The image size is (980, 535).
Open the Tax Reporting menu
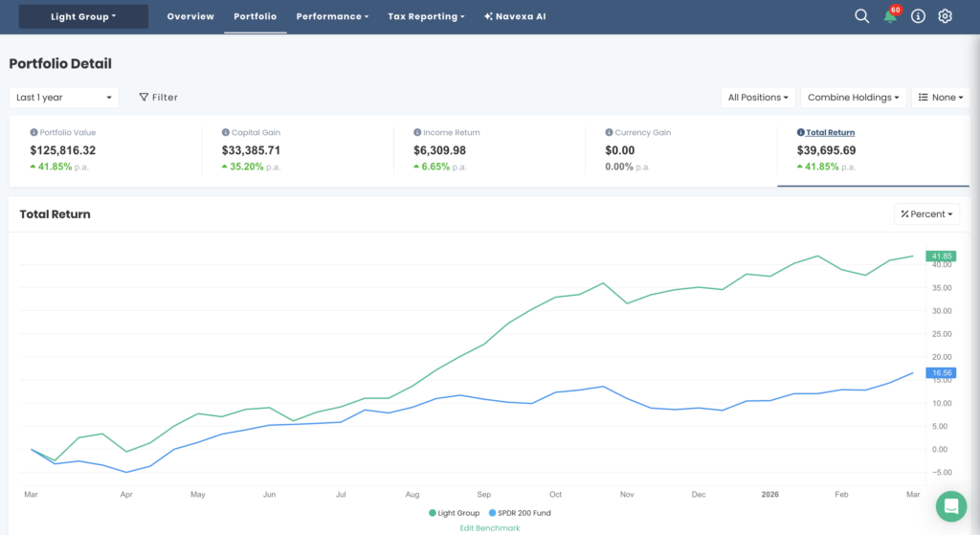(x=426, y=16)
